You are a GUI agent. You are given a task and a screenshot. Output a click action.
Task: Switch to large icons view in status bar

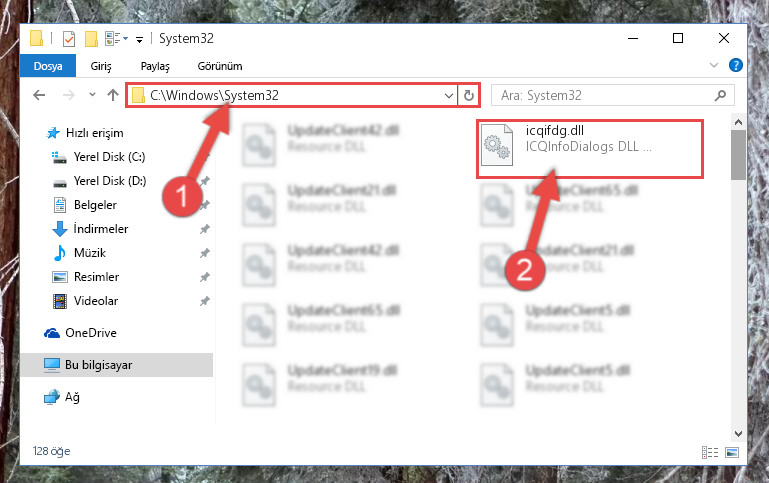pyautogui.click(x=732, y=452)
